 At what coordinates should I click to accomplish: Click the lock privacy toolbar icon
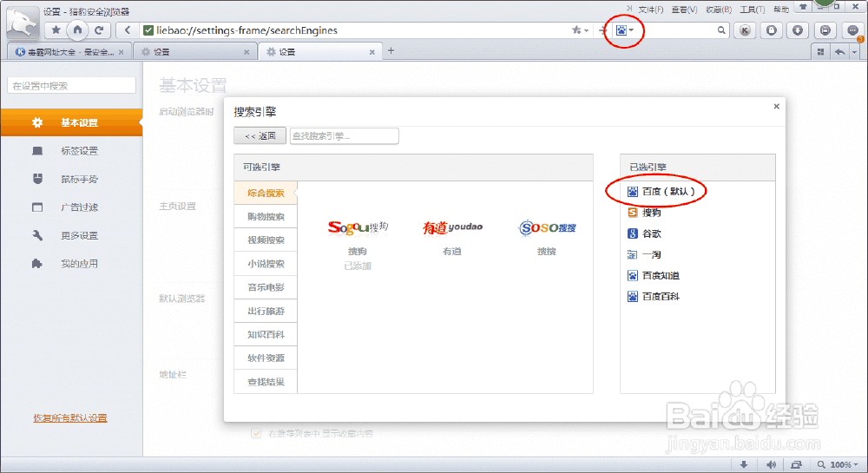(x=772, y=30)
